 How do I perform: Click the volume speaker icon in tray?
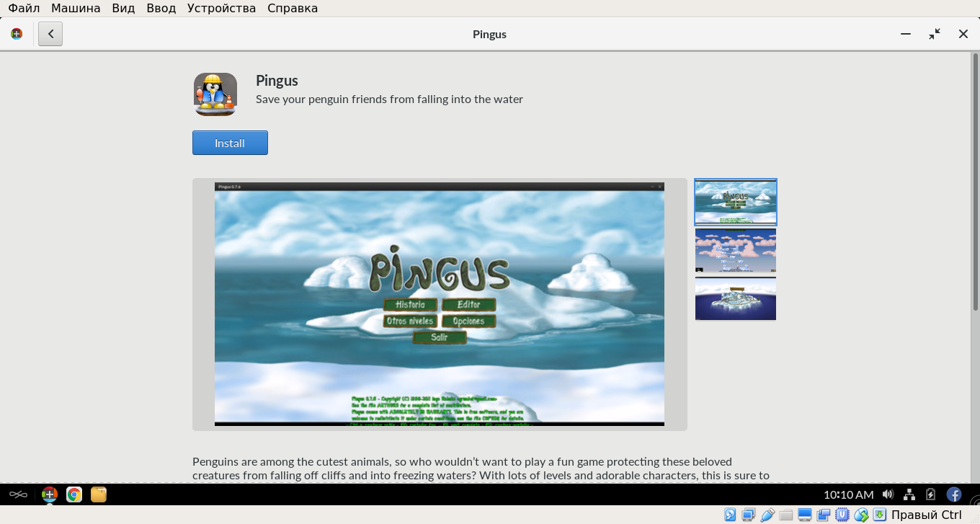(888, 494)
